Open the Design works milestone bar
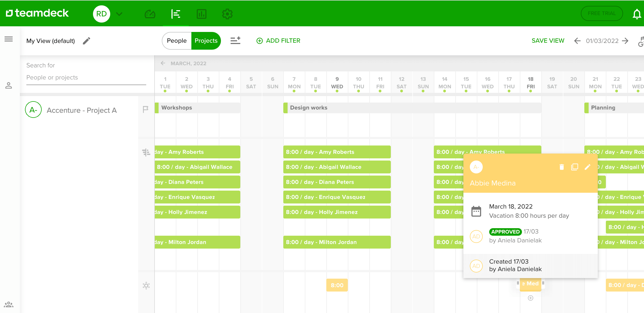Screen dimensions: 644x313 tap(412, 108)
